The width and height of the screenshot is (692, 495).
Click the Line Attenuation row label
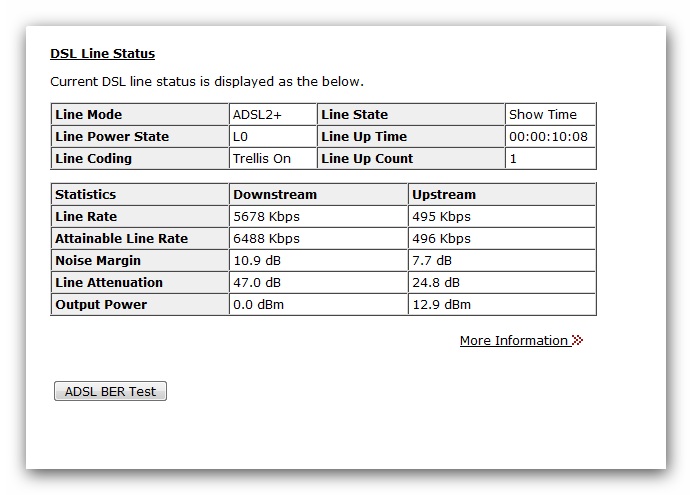[109, 283]
